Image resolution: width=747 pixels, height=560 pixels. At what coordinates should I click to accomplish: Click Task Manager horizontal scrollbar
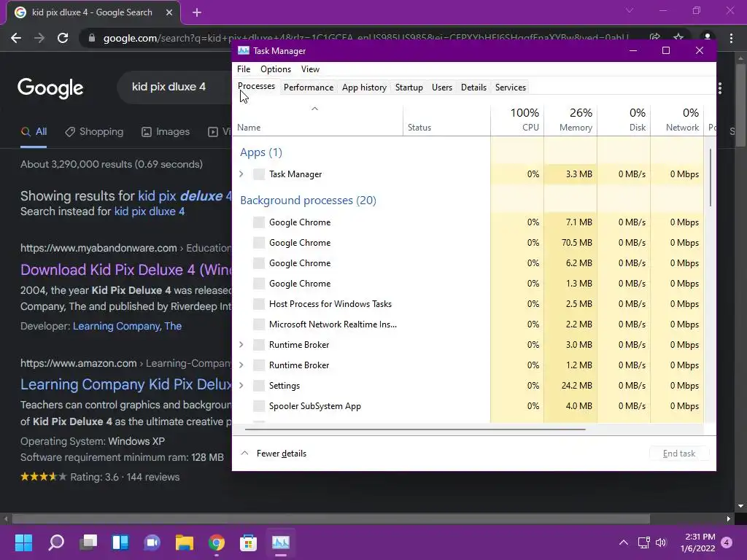[415, 429]
